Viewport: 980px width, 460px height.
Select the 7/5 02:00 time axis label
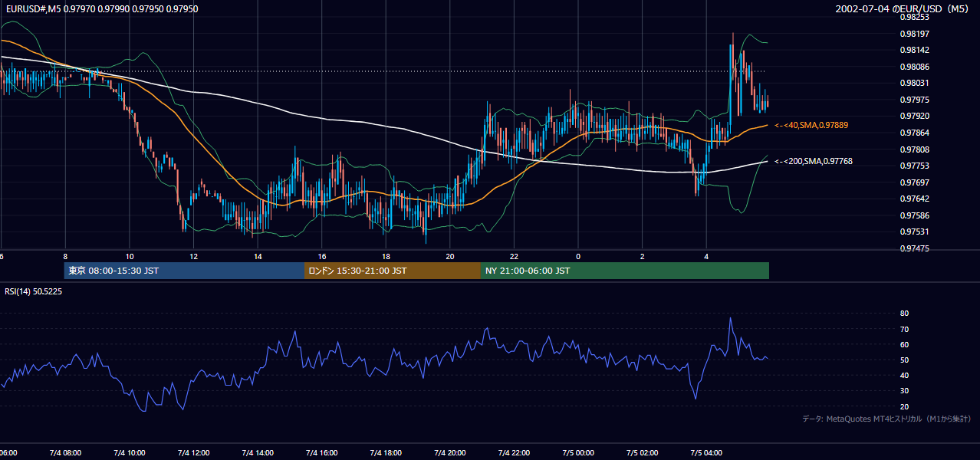point(643,453)
